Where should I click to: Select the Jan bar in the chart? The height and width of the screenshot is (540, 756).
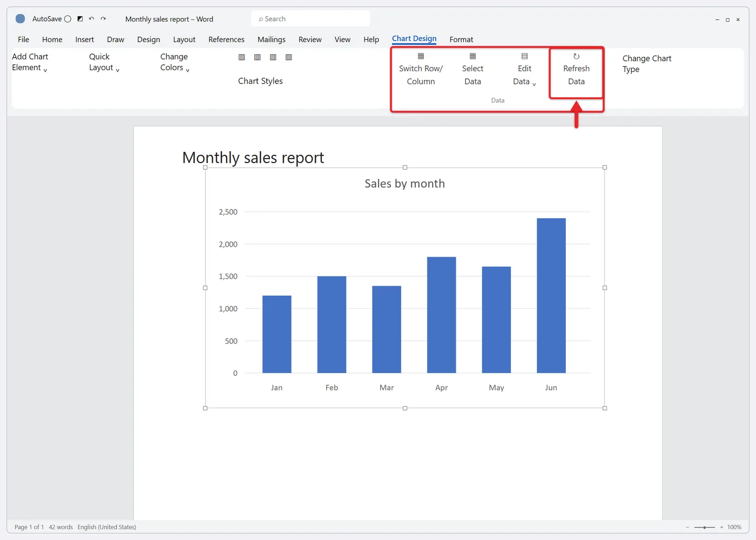tap(277, 334)
